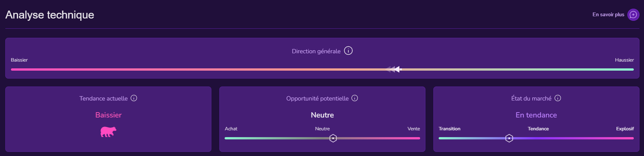This screenshot has height=156, width=644.
Task: Click the hexagon handle on market state slider
Action: (x=509, y=138)
